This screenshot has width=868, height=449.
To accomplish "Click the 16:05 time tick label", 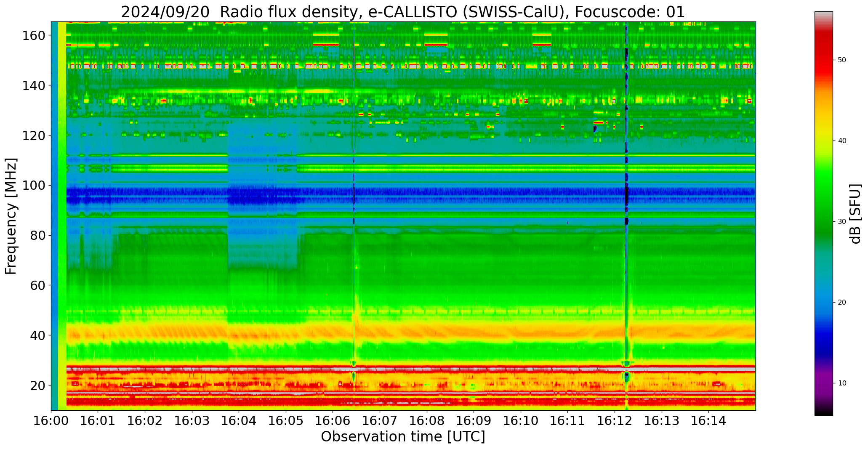I will [286, 421].
